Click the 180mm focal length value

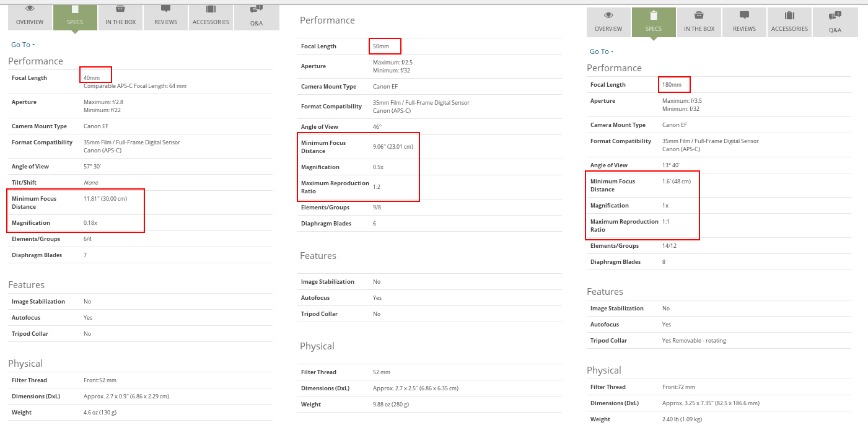coord(671,85)
